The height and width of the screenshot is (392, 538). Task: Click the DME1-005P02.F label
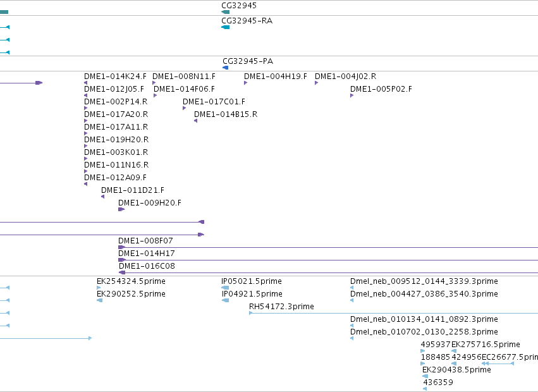381,89
